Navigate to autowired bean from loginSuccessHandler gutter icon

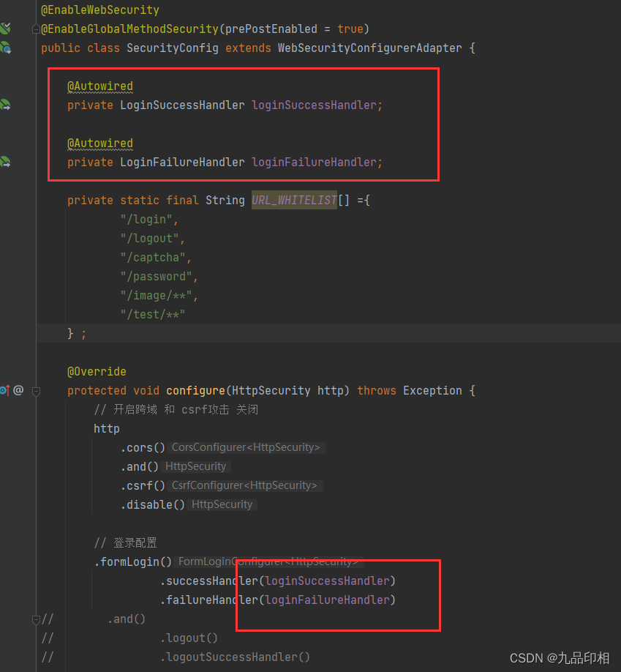click(x=5, y=104)
